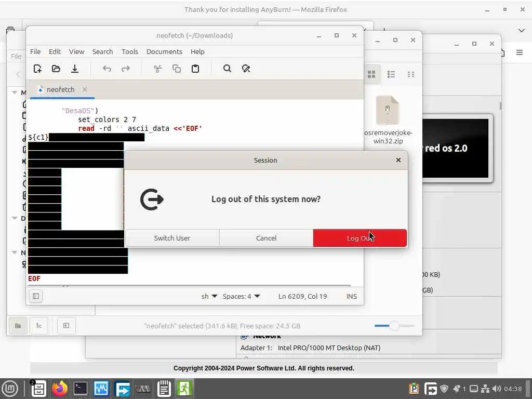Open the file manager taskbar icon
The width and height of the screenshot is (532, 399).
tap(38, 389)
